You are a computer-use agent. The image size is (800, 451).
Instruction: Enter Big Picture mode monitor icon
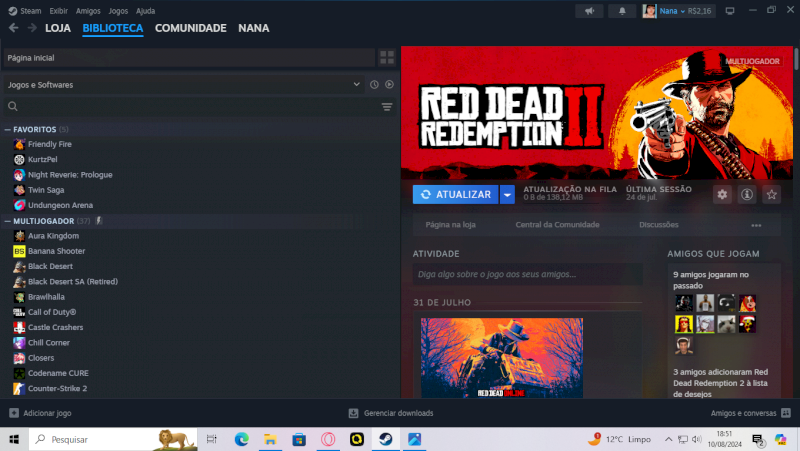point(729,11)
